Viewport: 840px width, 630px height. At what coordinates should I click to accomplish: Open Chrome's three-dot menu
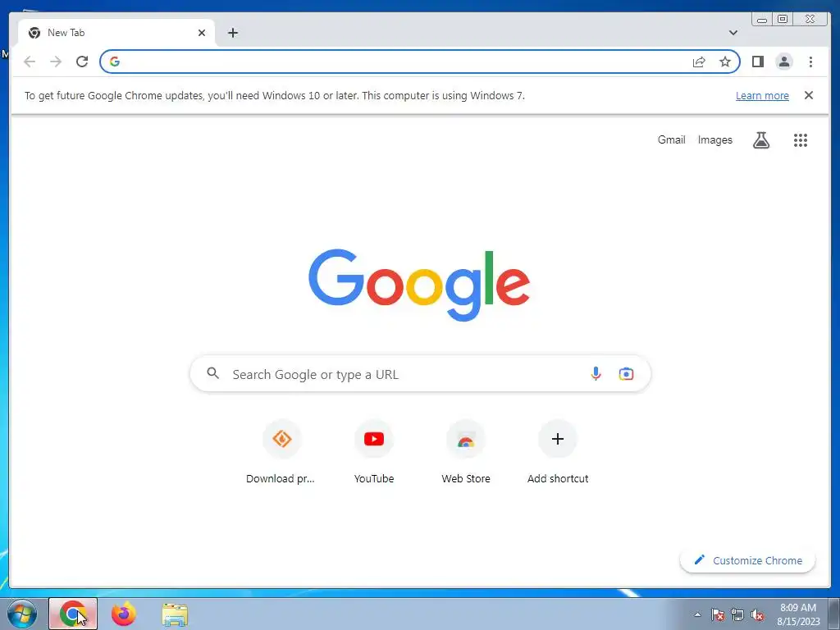(810, 62)
